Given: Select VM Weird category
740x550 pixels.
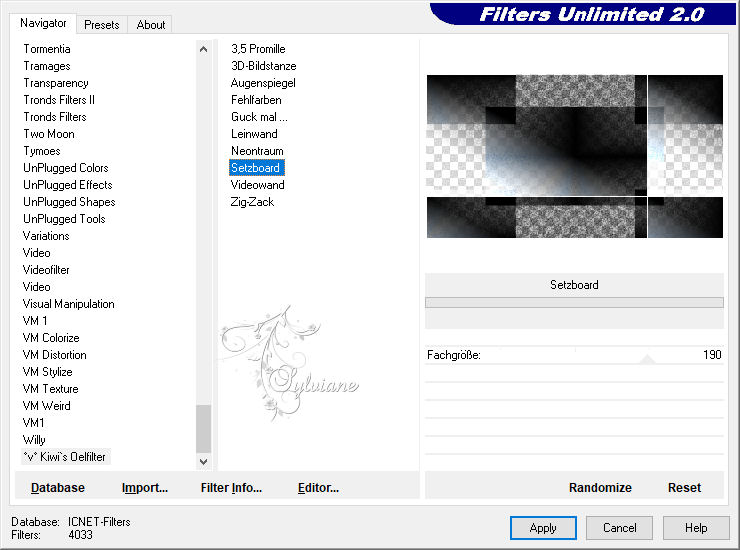Looking at the screenshot, I should click(46, 406).
